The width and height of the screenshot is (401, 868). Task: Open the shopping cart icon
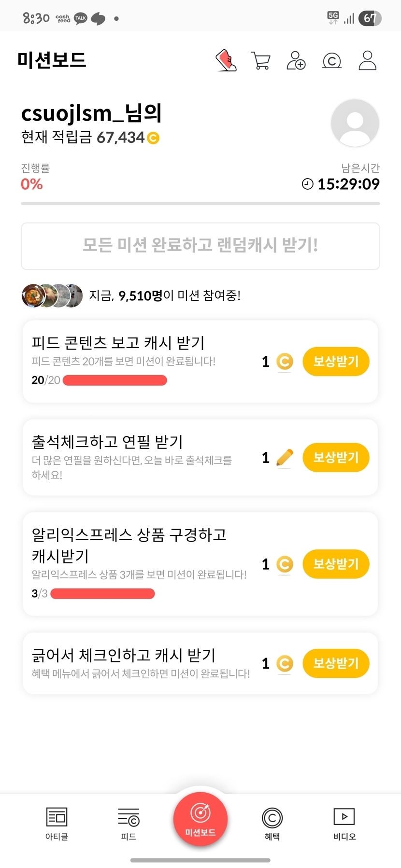click(x=261, y=61)
